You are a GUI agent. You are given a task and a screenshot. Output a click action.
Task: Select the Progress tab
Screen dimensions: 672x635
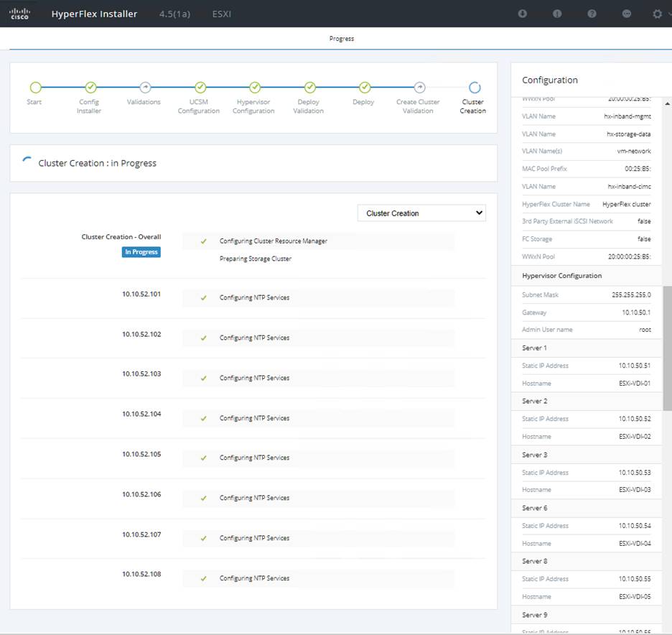pyautogui.click(x=342, y=39)
